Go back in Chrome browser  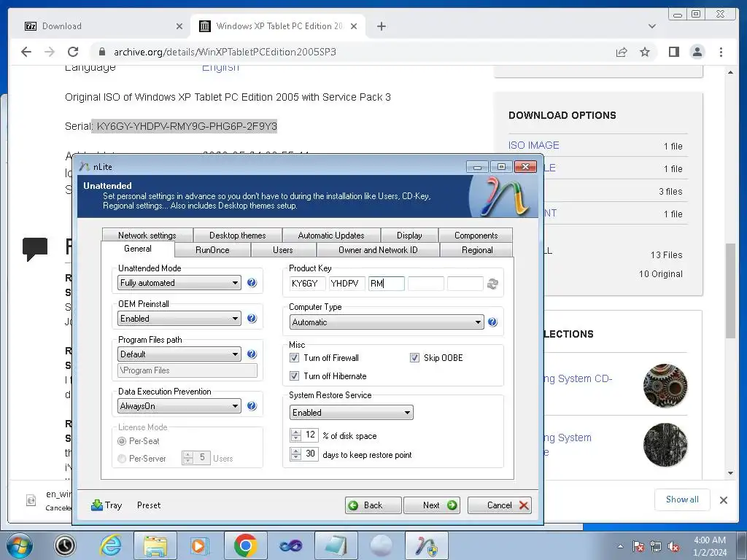[26, 52]
